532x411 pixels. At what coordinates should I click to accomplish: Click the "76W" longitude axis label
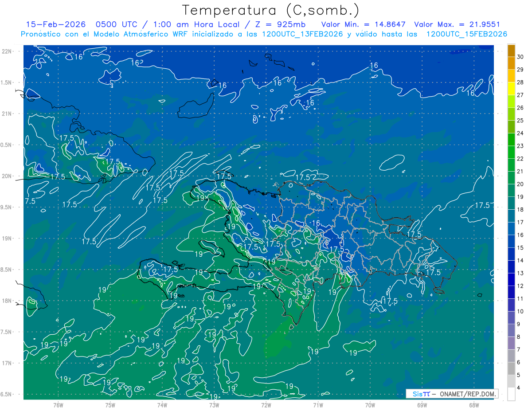click(x=58, y=405)
